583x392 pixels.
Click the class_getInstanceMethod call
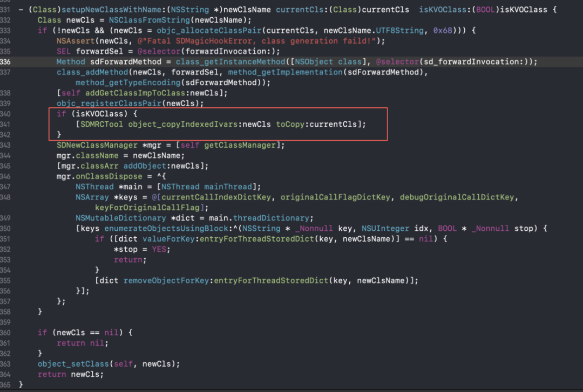coord(231,61)
